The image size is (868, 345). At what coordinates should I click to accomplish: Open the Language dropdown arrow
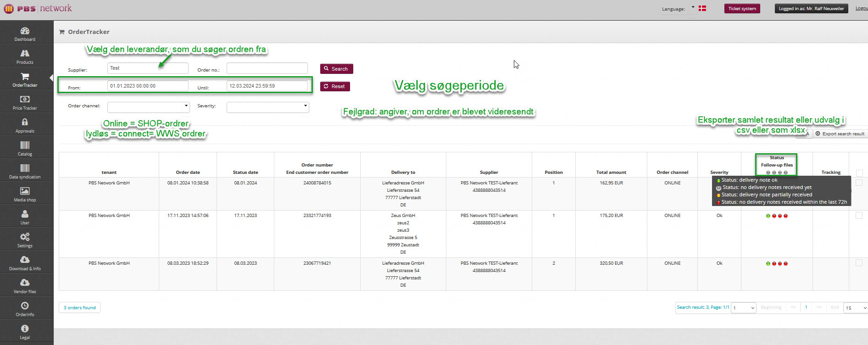pyautogui.click(x=693, y=7)
